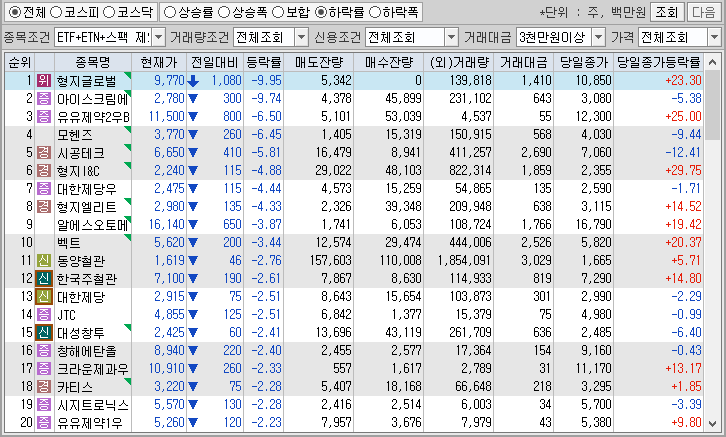This screenshot has height=437, width=726.
Task: Click 유유제약2우B closing change +25.00
Action: coord(683,117)
